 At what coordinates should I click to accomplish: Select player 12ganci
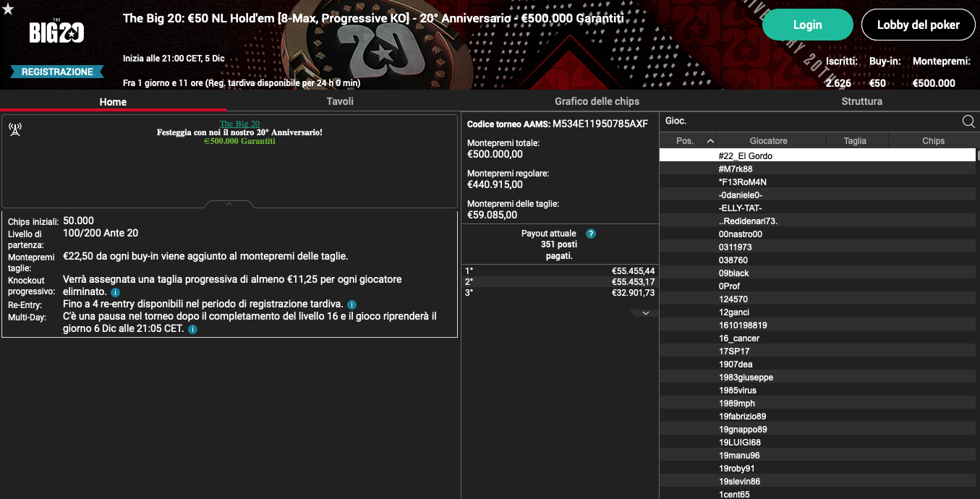(x=817, y=312)
